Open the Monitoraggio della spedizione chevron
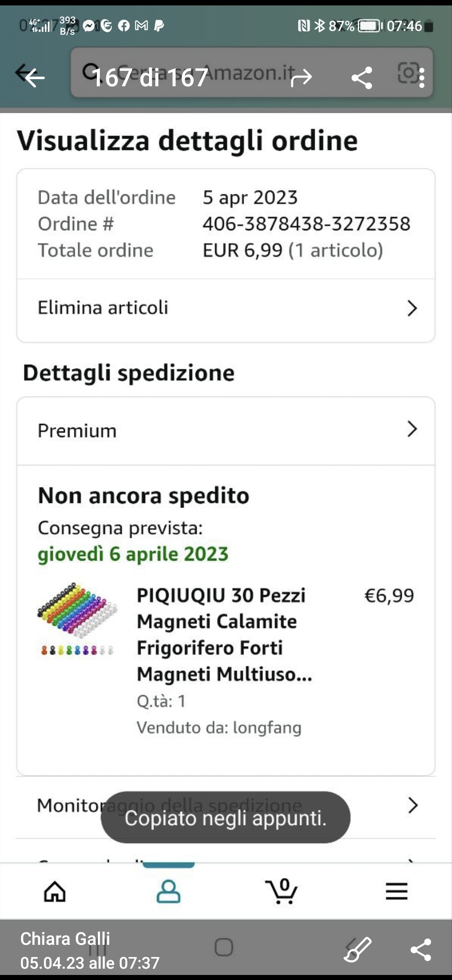The width and height of the screenshot is (452, 980). tap(413, 805)
